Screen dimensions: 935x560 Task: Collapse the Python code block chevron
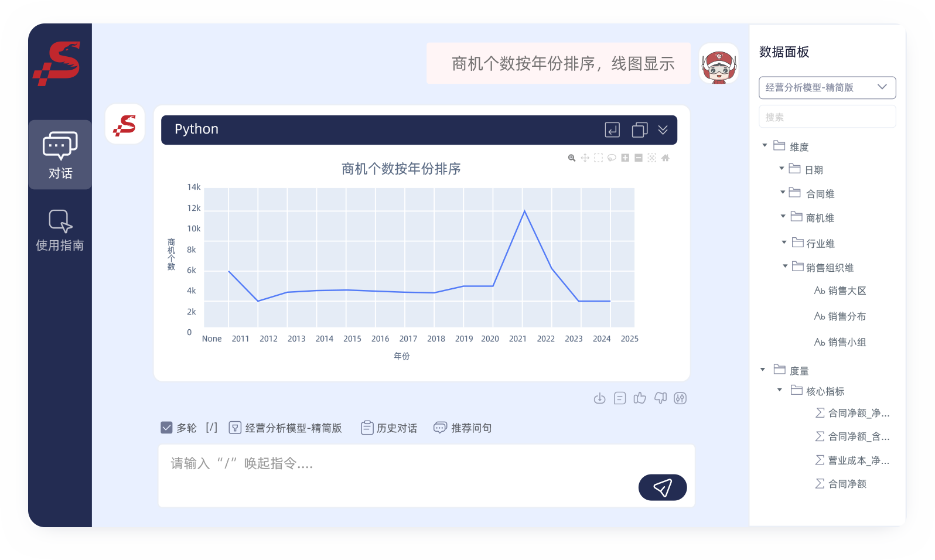pyautogui.click(x=663, y=129)
